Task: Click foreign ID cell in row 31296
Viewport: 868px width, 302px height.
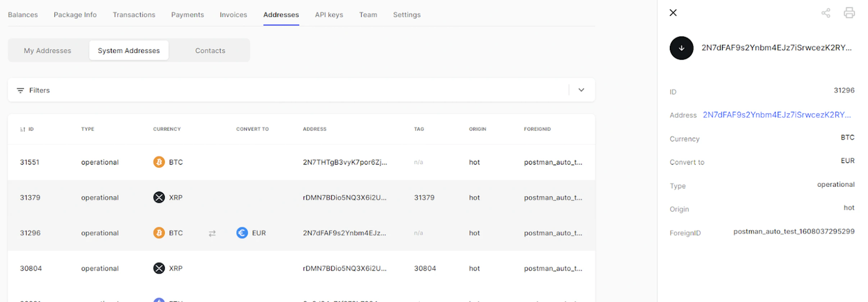Action: [x=553, y=233]
